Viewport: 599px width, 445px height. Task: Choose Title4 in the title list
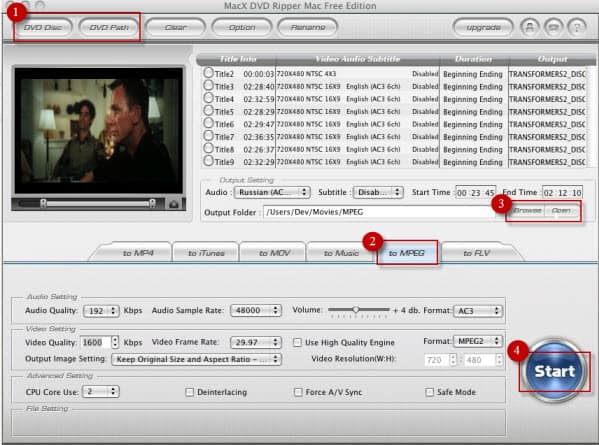click(208, 98)
